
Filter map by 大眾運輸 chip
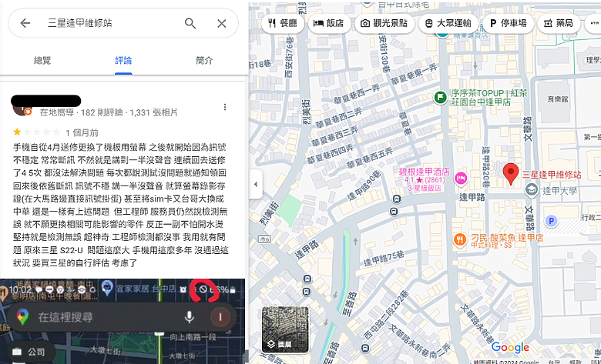tap(448, 23)
